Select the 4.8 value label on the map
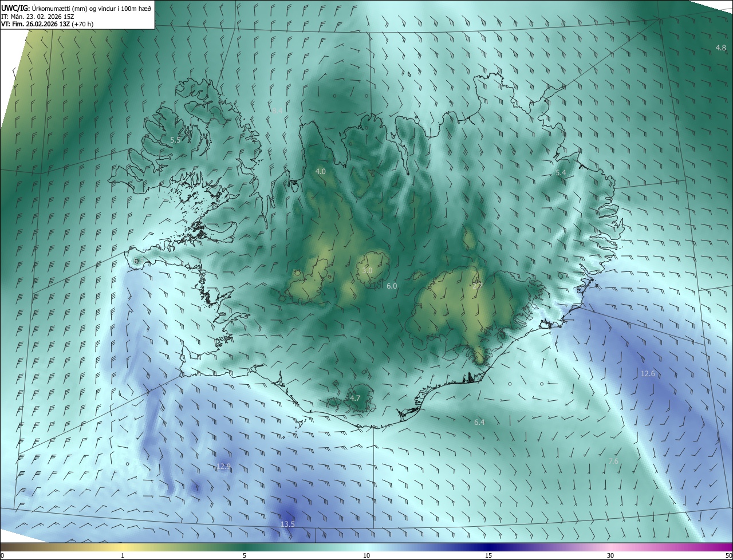733x560 pixels. pyautogui.click(x=721, y=48)
